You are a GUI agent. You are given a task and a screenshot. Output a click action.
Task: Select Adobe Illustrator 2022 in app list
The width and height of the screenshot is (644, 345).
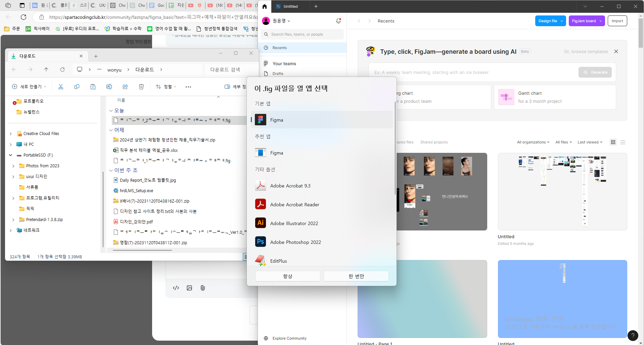click(x=322, y=223)
